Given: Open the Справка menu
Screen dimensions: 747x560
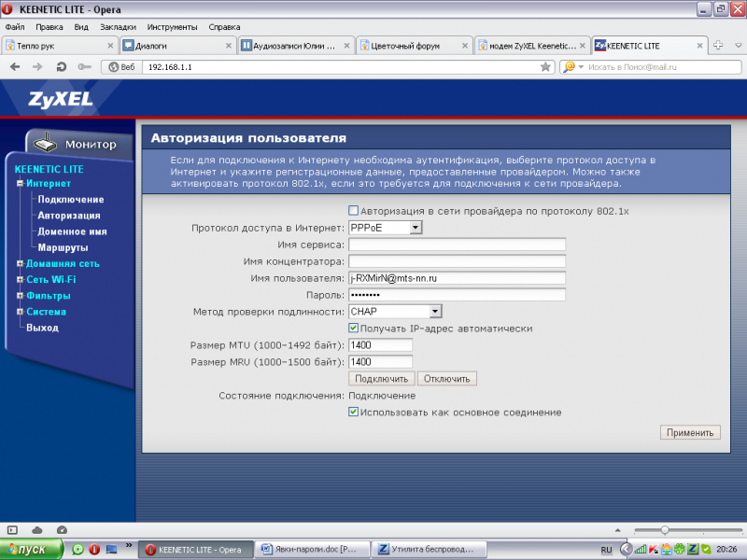Looking at the screenshot, I should [x=224, y=27].
